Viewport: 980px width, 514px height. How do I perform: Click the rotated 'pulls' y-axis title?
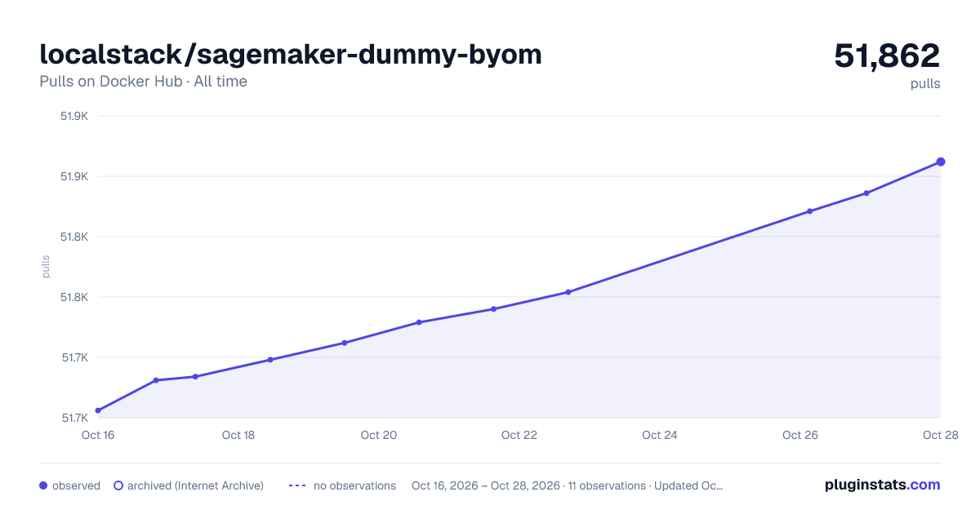click(46, 267)
